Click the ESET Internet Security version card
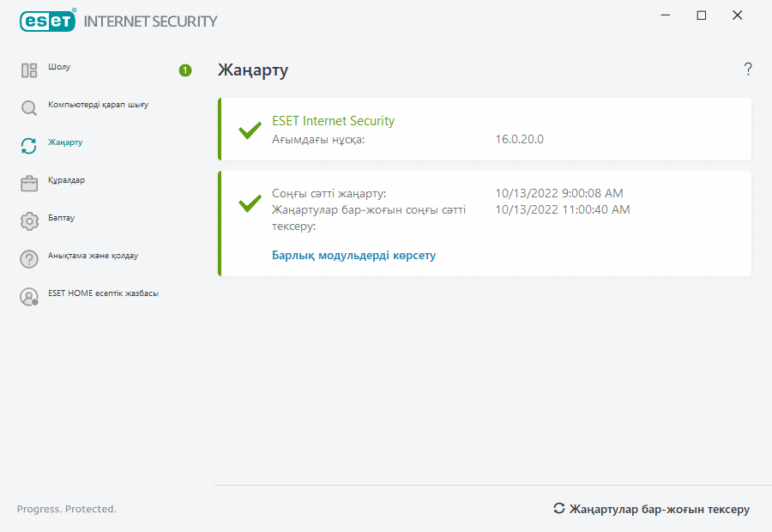This screenshot has height=532, width=772. point(485,130)
